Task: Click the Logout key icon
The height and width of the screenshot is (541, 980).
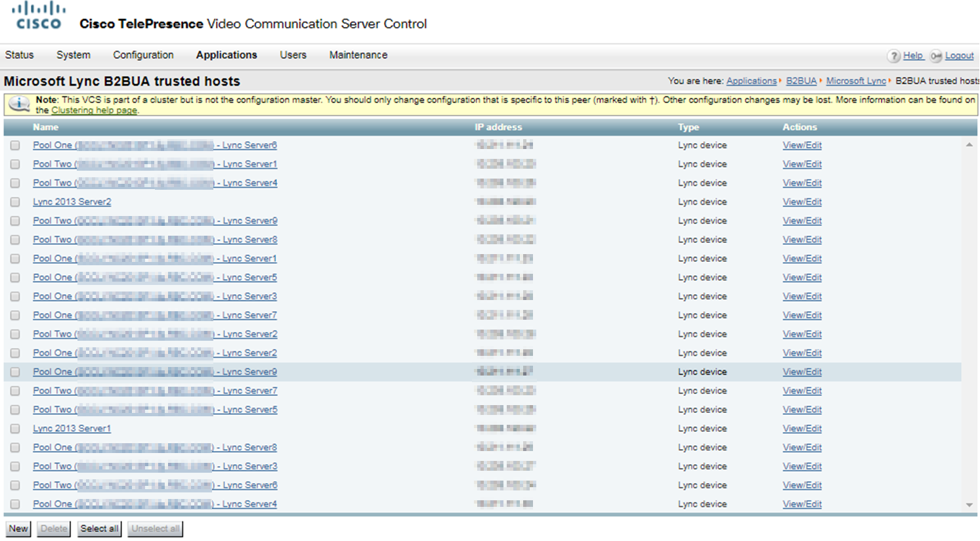Action: point(936,56)
